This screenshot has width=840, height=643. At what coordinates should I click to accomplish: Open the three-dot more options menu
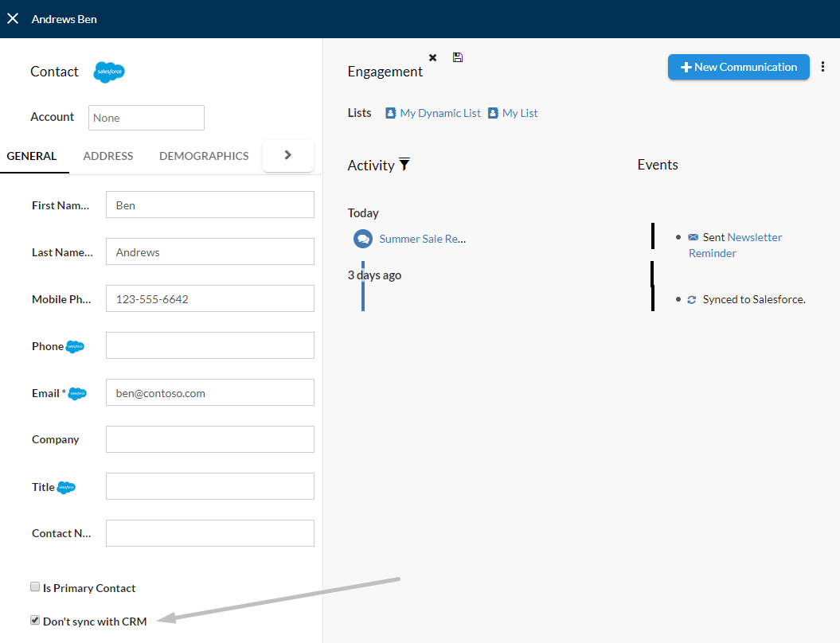pos(822,67)
